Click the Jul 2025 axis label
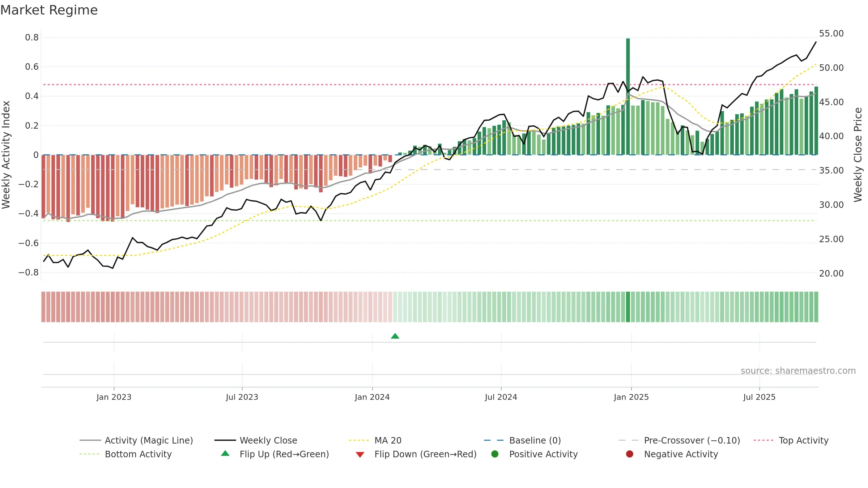The height and width of the screenshot is (488, 868). [x=759, y=397]
